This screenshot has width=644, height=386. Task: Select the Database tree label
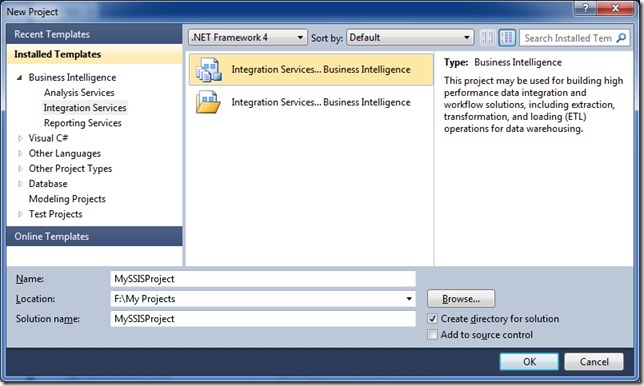[x=48, y=184]
